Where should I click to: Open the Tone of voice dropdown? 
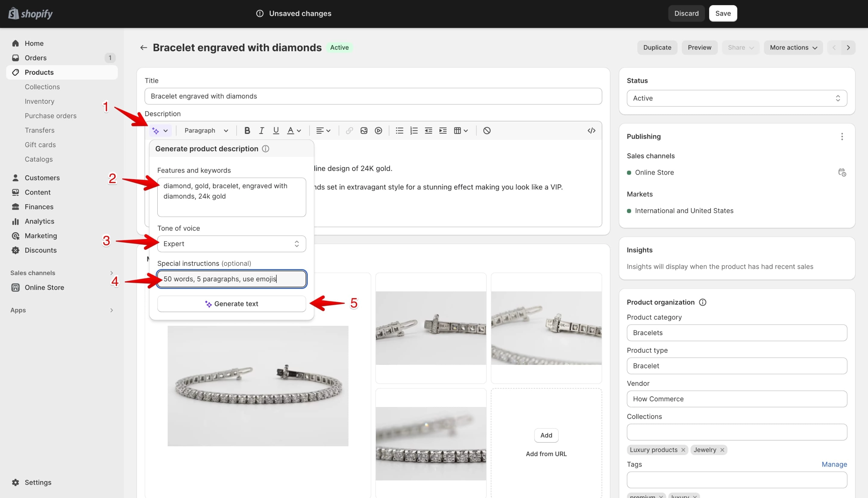tap(231, 244)
